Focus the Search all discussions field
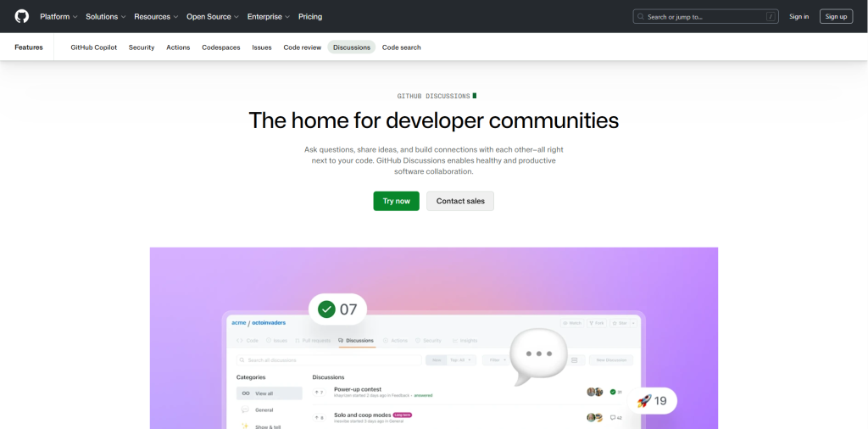 tap(329, 359)
